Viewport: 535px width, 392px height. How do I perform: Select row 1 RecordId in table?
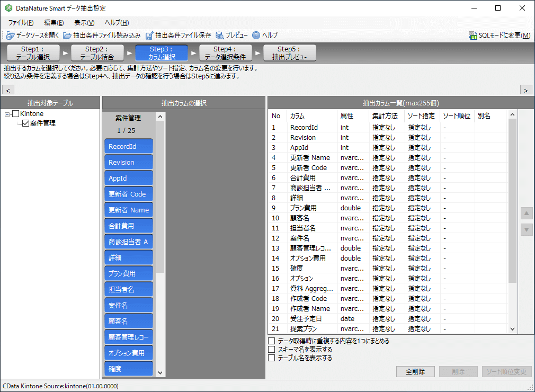[x=388, y=128]
